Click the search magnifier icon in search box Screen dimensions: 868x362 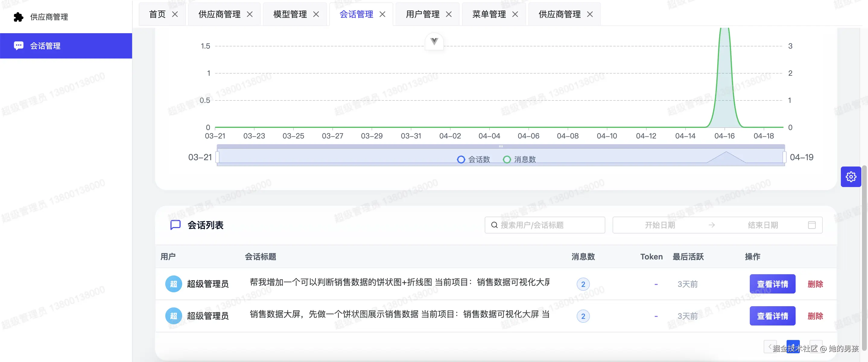tap(494, 225)
